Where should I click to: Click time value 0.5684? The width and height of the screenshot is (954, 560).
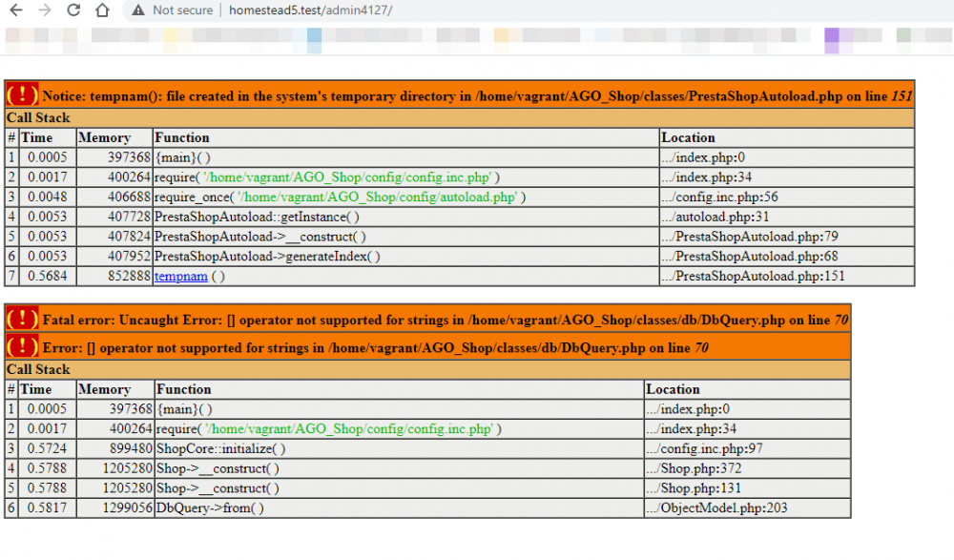coord(48,277)
